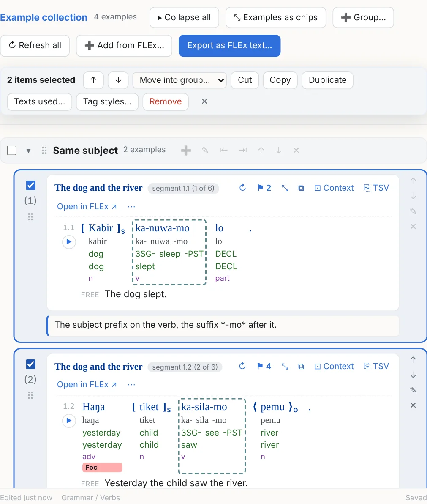Move example (2) down with side arrow

click(x=413, y=375)
